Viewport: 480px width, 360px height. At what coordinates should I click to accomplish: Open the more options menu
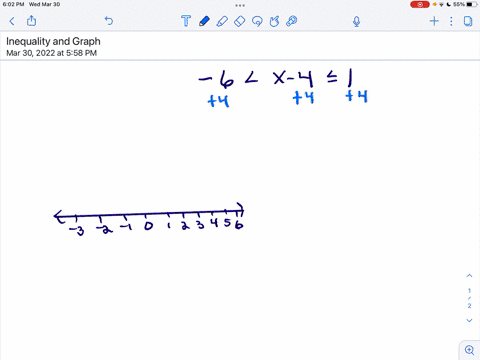point(451,21)
